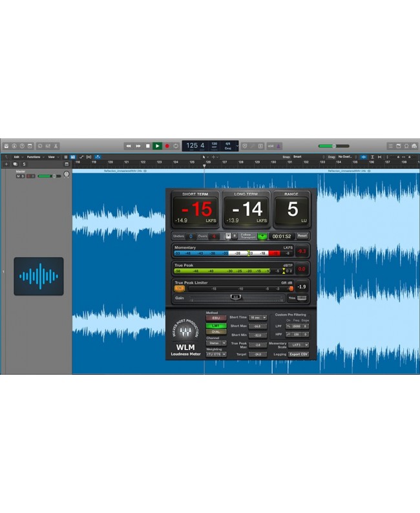This screenshot has width=420, height=513.
Task: Open the Loop Browser icon
Action: [406, 146]
